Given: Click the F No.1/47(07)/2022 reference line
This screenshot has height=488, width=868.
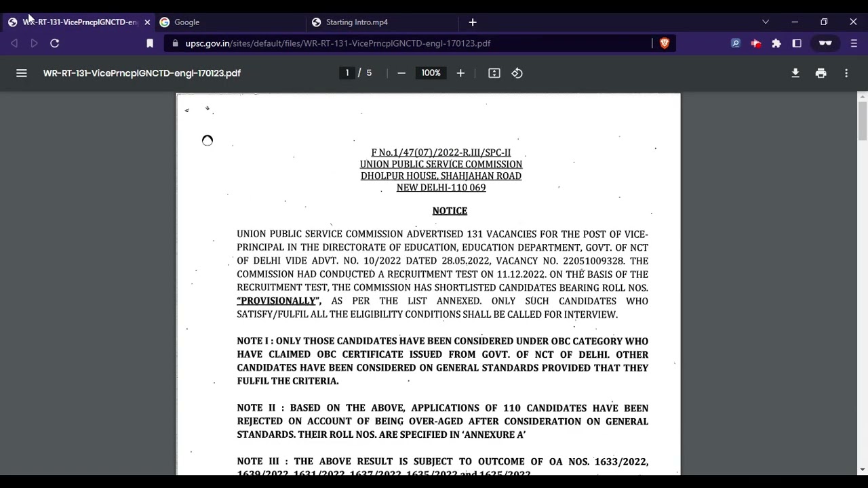Looking at the screenshot, I should (x=441, y=152).
